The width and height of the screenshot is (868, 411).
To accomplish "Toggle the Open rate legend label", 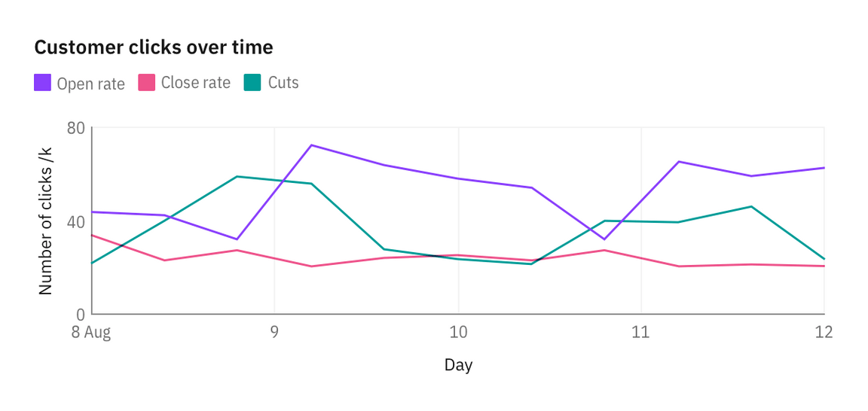I will tap(90, 84).
